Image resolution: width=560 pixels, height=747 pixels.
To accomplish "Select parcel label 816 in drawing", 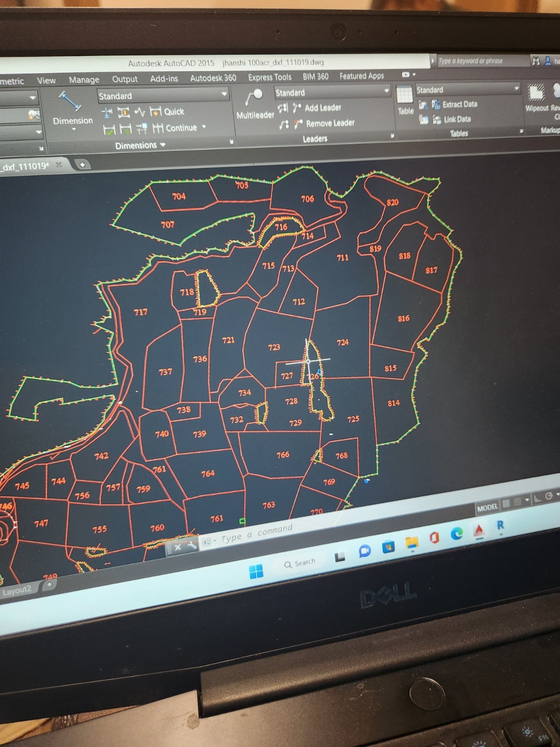I will click(404, 318).
